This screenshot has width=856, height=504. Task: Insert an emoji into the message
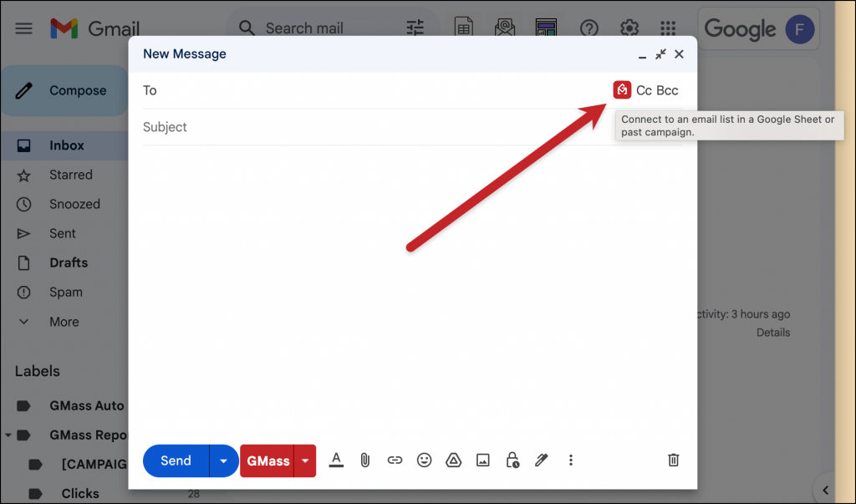[x=424, y=460]
